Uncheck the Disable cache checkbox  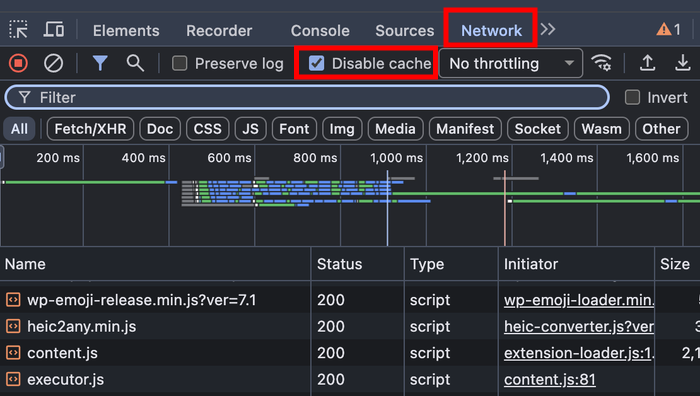tap(317, 63)
